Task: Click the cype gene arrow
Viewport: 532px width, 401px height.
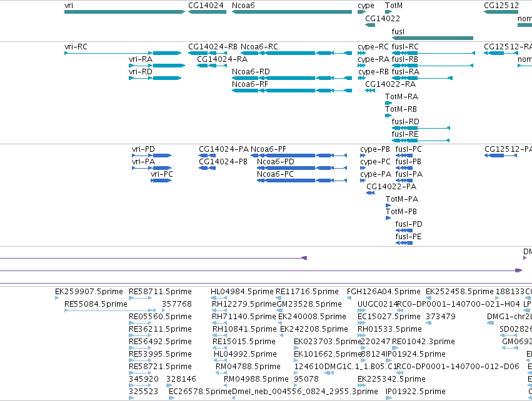Action: click(x=362, y=12)
